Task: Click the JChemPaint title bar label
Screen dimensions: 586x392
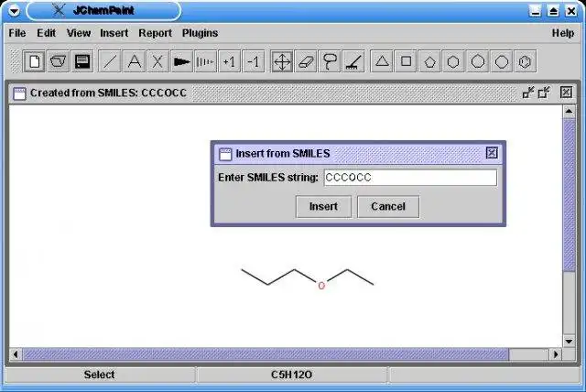Action: click(103, 10)
